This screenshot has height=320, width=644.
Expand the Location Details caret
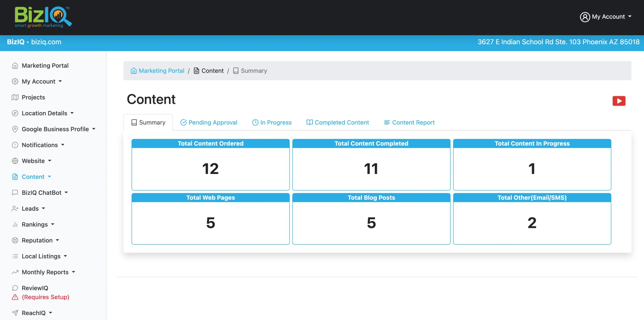click(x=72, y=113)
